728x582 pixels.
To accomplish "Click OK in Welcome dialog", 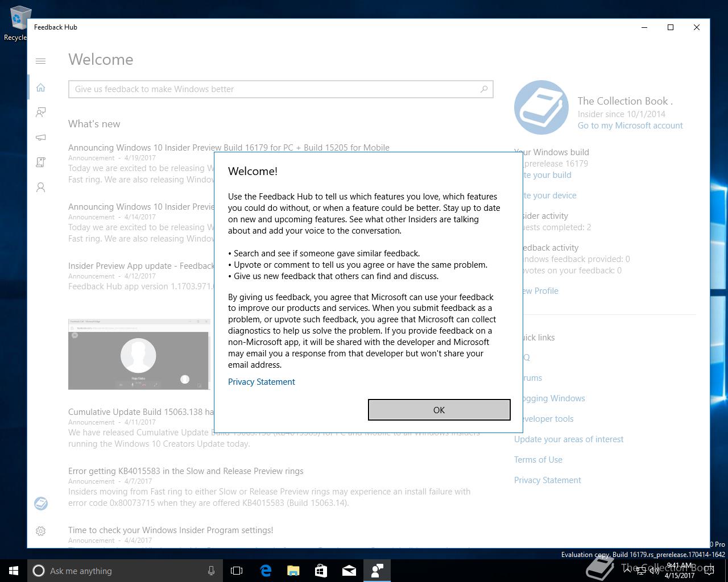I will [x=439, y=410].
